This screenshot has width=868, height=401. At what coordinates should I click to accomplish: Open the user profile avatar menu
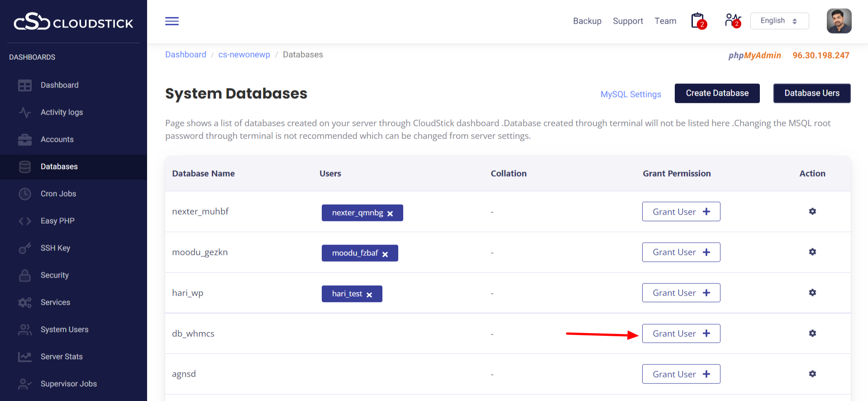(x=839, y=21)
